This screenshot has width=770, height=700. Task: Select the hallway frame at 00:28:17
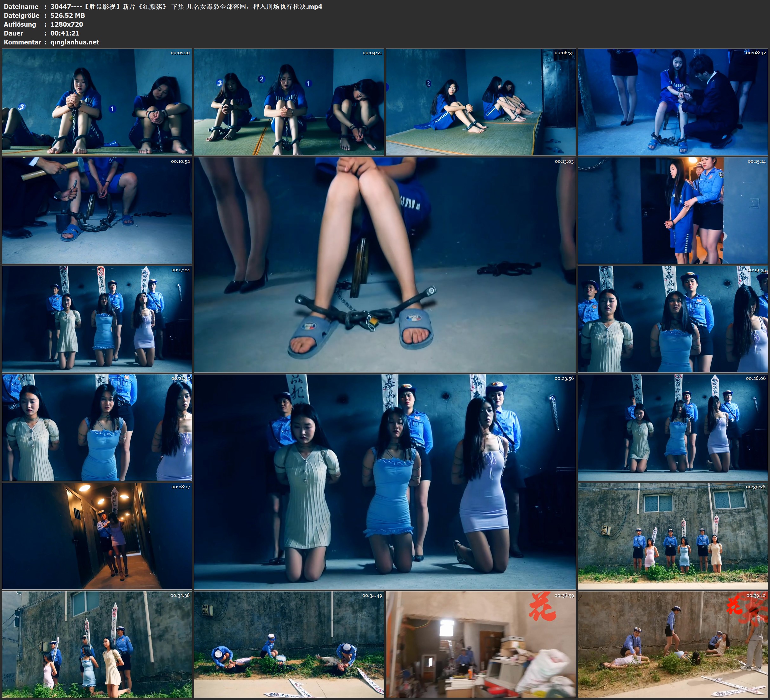97,536
